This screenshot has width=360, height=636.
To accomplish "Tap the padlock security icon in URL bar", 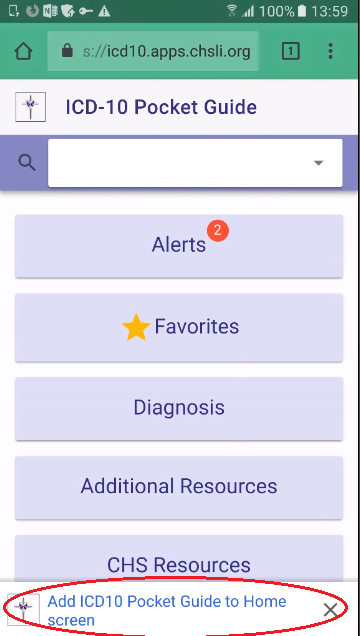I will click(68, 51).
